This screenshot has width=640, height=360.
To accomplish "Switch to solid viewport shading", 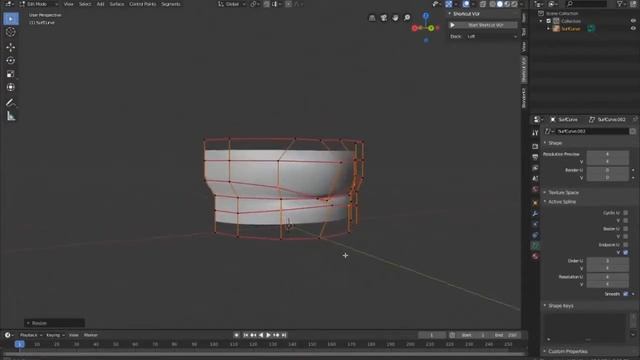I will [x=500, y=4].
